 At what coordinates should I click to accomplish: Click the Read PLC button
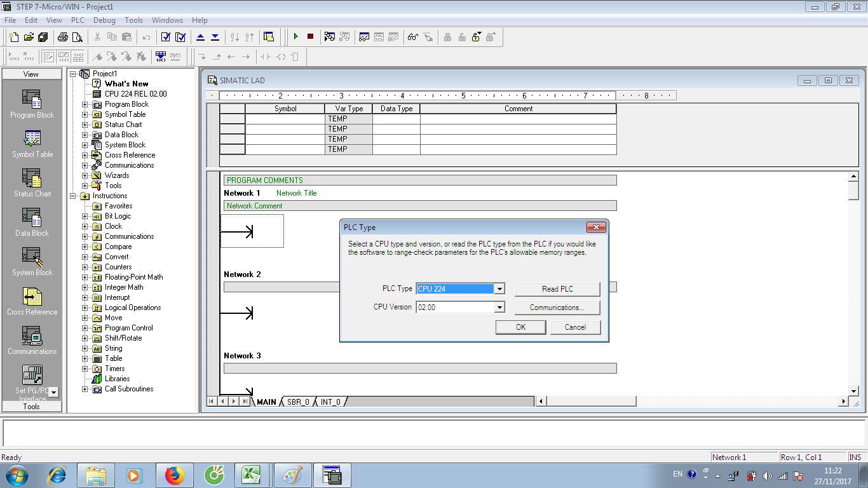pos(557,289)
